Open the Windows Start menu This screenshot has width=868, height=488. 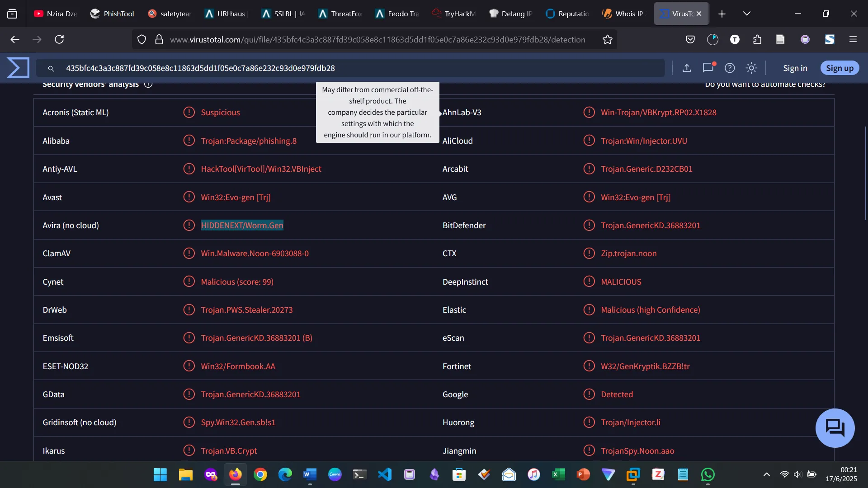[160, 474]
